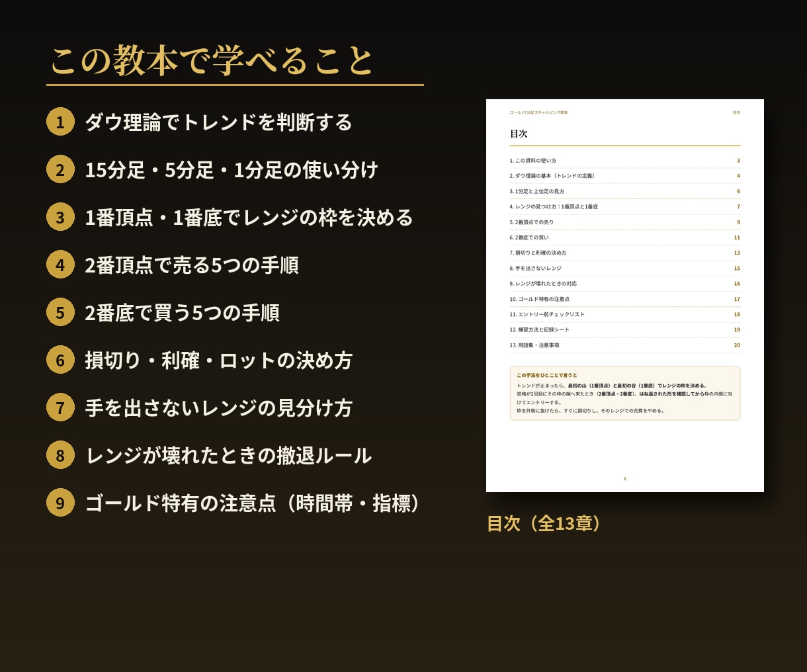This screenshot has width=807, height=672.
Task: Open contents entry '8. 手を出さないレンジ'
Action: pos(536,269)
